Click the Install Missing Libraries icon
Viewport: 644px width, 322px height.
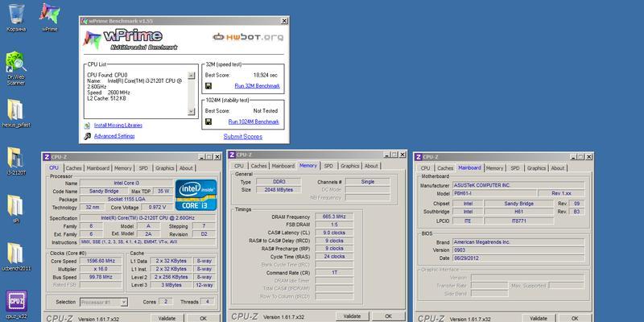[x=87, y=126]
